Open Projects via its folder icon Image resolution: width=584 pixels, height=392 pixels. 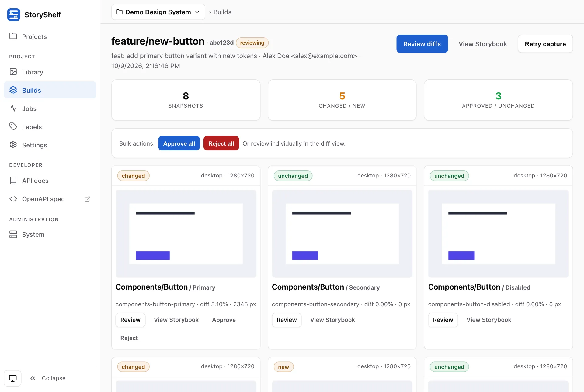(13, 36)
